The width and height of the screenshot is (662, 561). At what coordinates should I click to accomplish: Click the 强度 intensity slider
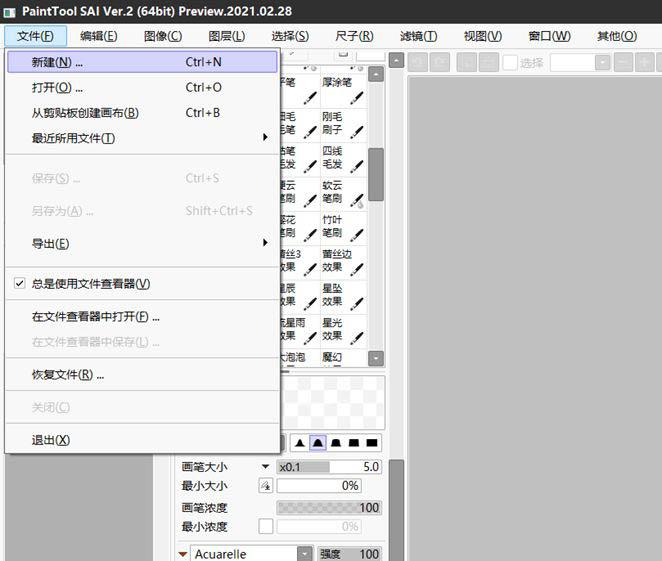point(349,554)
